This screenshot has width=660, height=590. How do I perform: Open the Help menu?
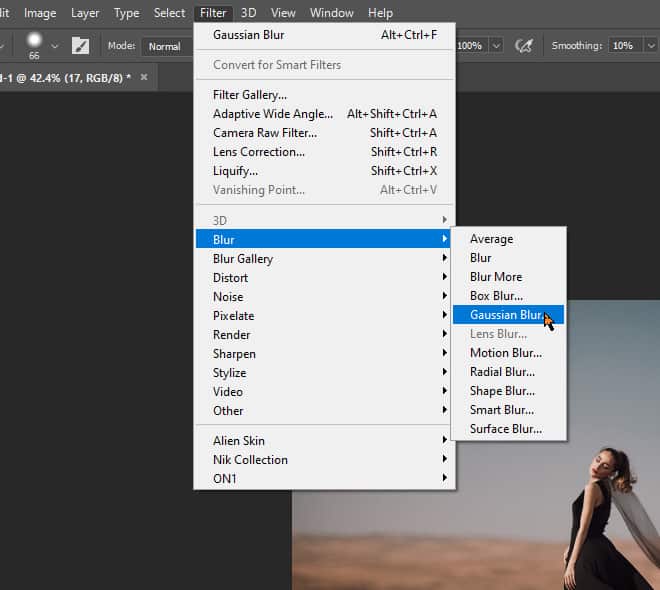(380, 13)
